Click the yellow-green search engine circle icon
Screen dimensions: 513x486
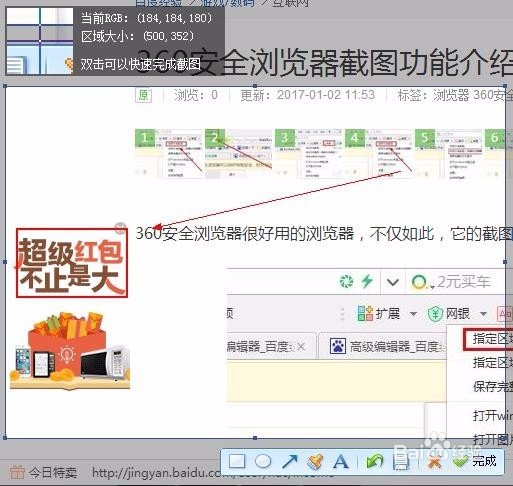click(x=419, y=282)
